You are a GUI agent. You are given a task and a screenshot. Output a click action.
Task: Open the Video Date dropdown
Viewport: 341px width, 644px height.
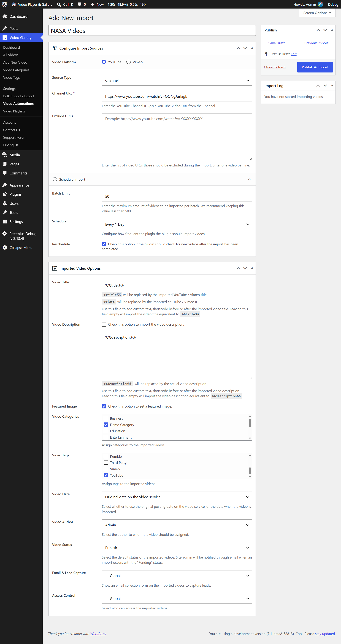coord(177,497)
